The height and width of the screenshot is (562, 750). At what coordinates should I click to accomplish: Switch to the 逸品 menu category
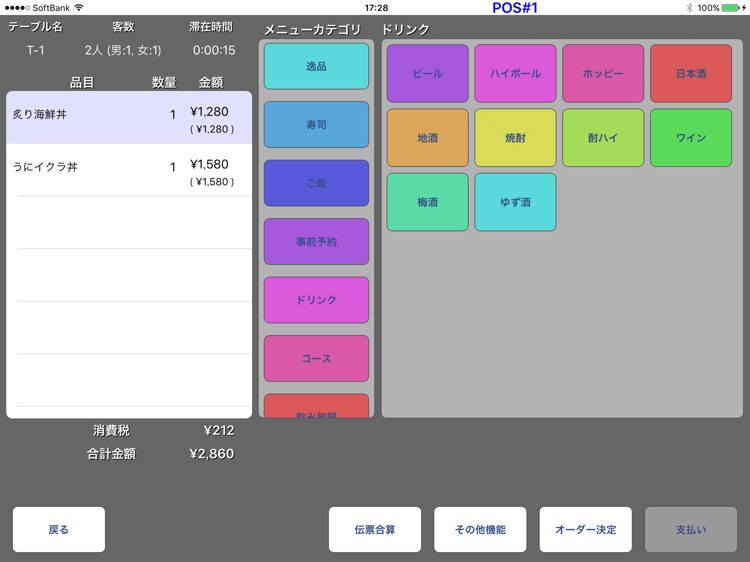click(316, 66)
